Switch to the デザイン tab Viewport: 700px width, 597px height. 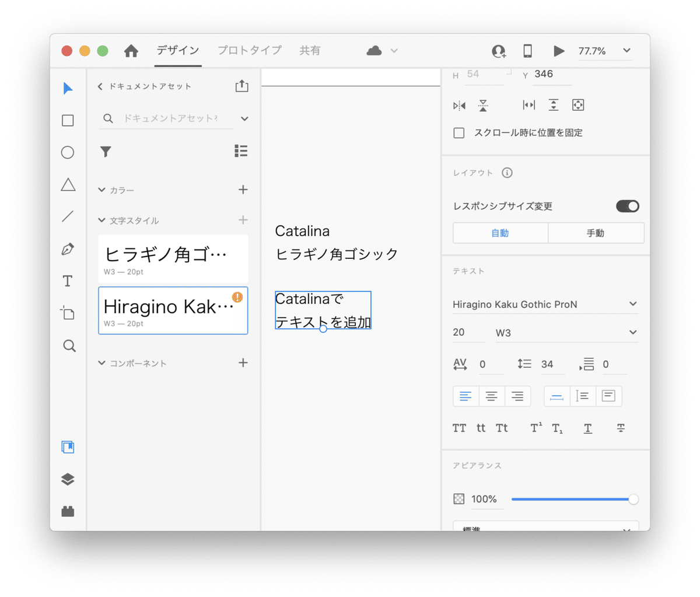(178, 51)
